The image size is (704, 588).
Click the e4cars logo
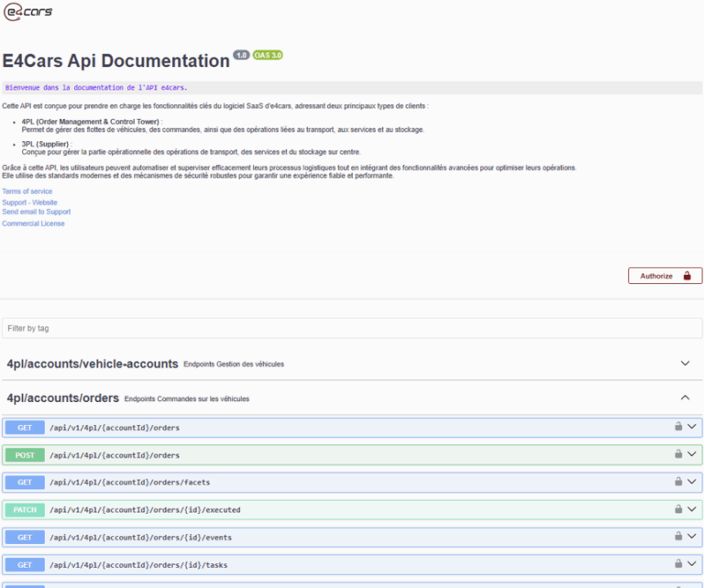[x=28, y=12]
